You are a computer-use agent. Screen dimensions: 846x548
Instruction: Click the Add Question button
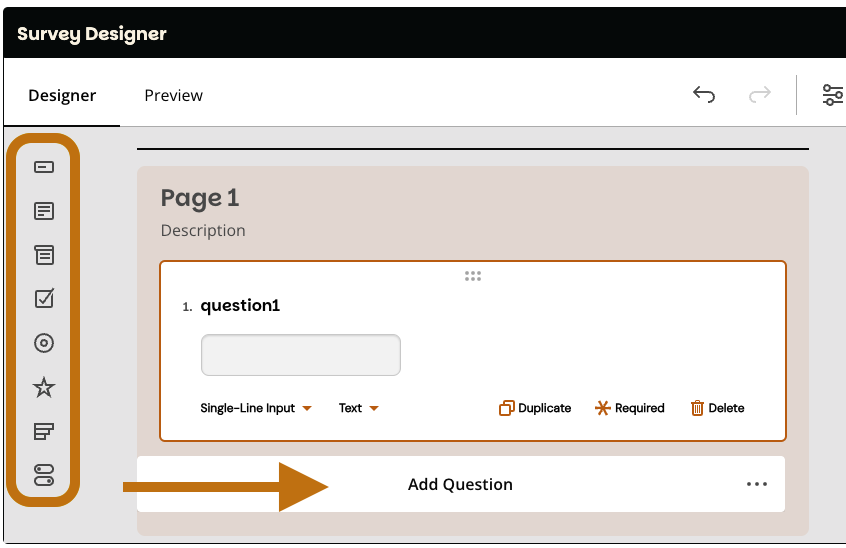tap(460, 484)
